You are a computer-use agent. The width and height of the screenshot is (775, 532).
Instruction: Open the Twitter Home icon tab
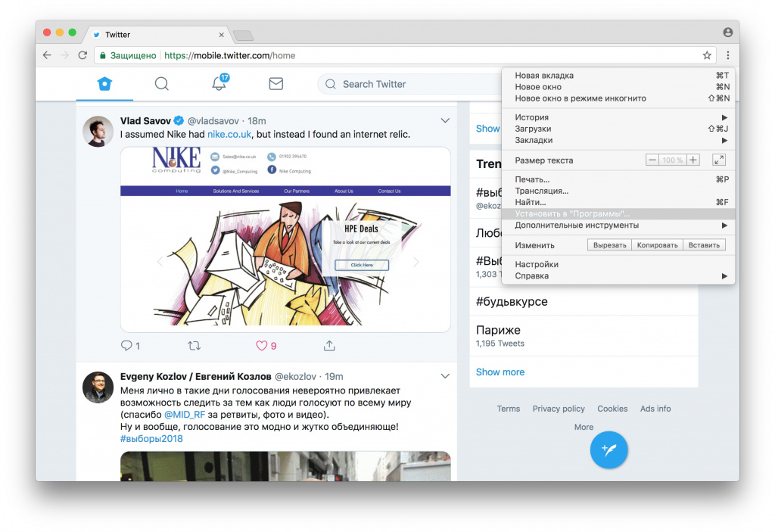coord(104,84)
